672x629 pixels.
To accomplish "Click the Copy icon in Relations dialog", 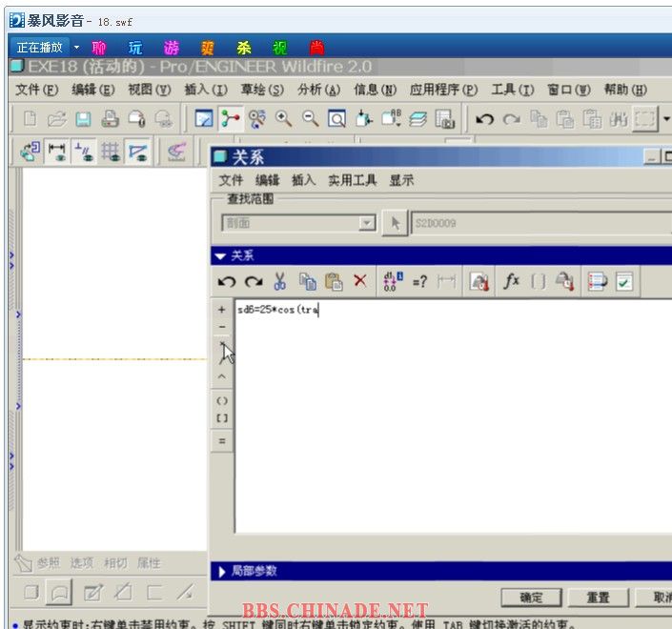I will tap(307, 282).
